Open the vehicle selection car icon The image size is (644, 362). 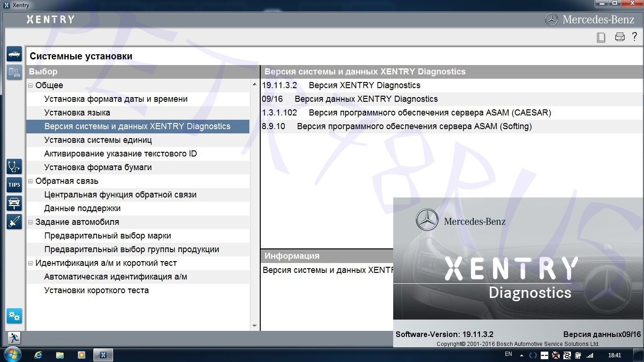tap(14, 54)
